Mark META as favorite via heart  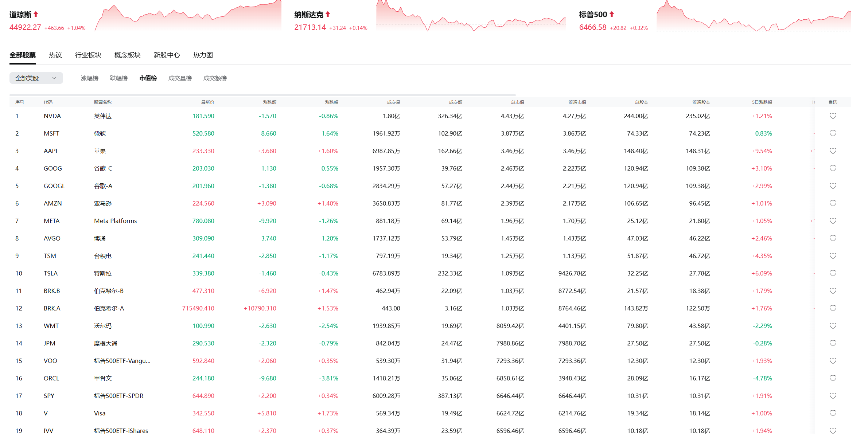click(833, 221)
